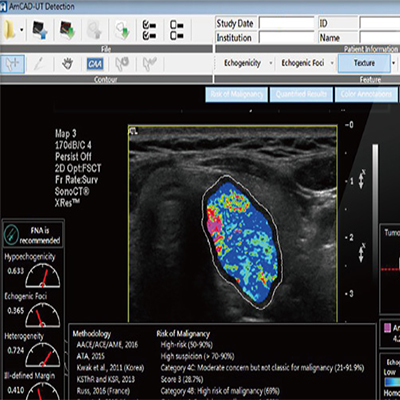Viewport: 400px width, 400px height.
Task: Click the save with green arrow icon
Action: (x=122, y=30)
